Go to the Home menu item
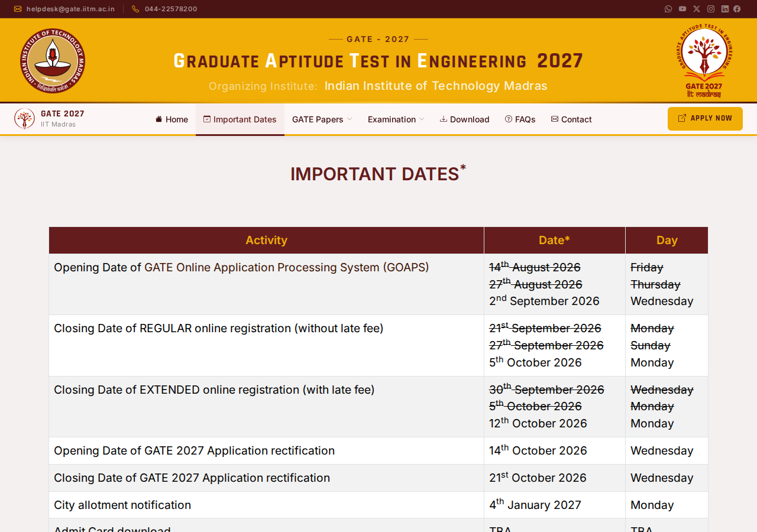 point(172,119)
